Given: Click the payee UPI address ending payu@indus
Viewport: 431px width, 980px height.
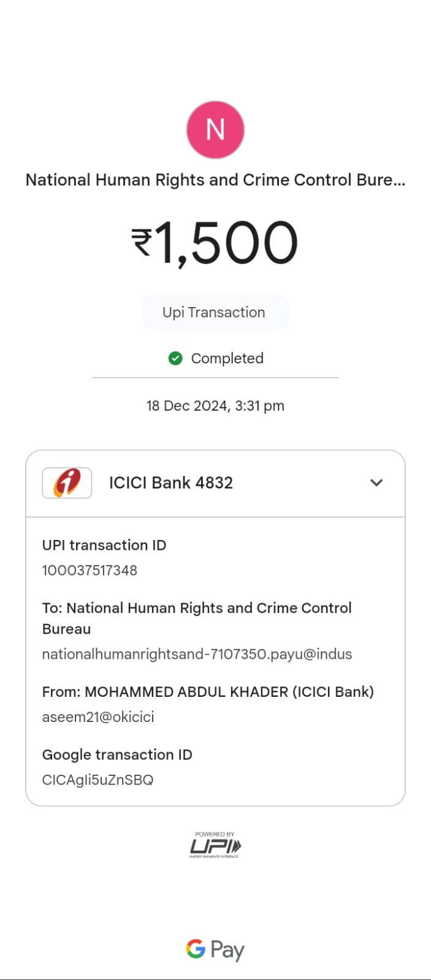Looking at the screenshot, I should point(197,654).
